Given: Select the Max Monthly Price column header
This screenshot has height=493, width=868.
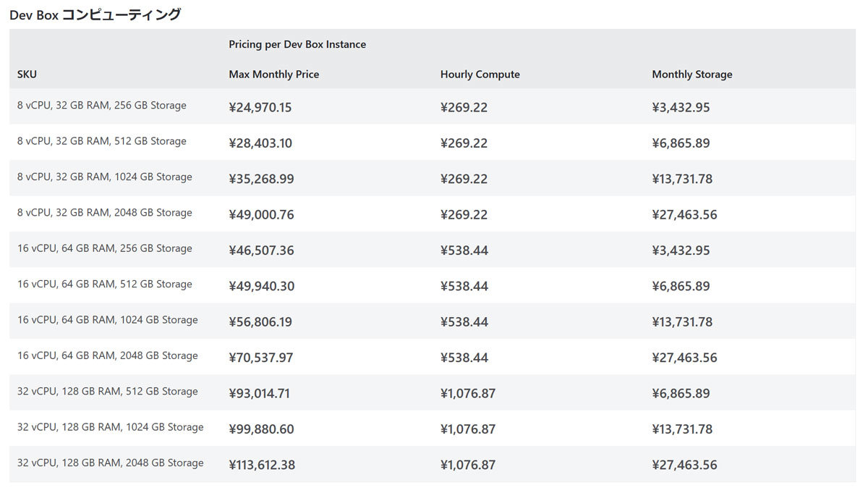Looking at the screenshot, I should tap(273, 75).
